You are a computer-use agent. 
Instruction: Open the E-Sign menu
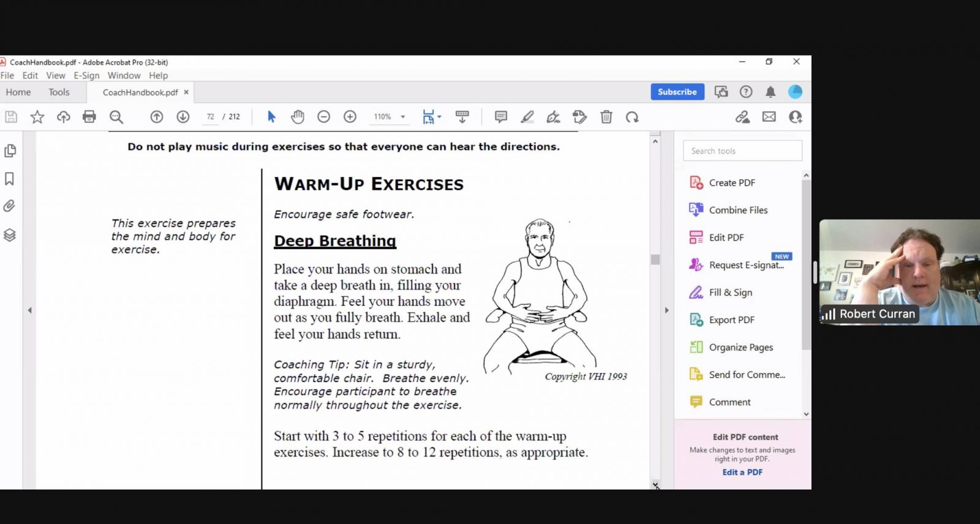pyautogui.click(x=86, y=75)
